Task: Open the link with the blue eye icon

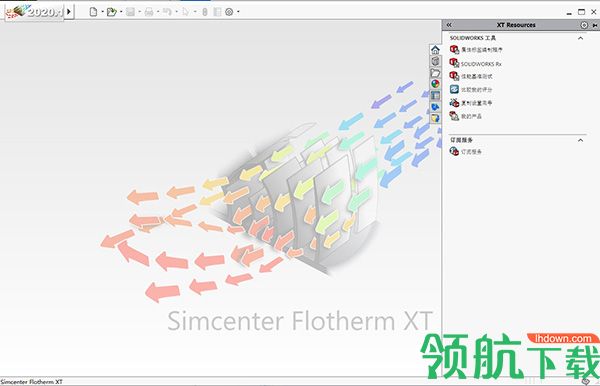Action: click(476, 90)
